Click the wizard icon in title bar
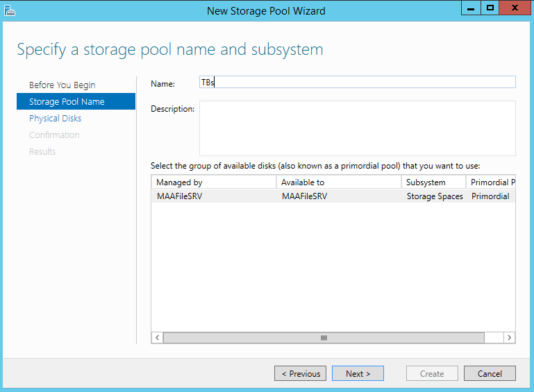Screen dimensions: 534x392 [x=10, y=10]
